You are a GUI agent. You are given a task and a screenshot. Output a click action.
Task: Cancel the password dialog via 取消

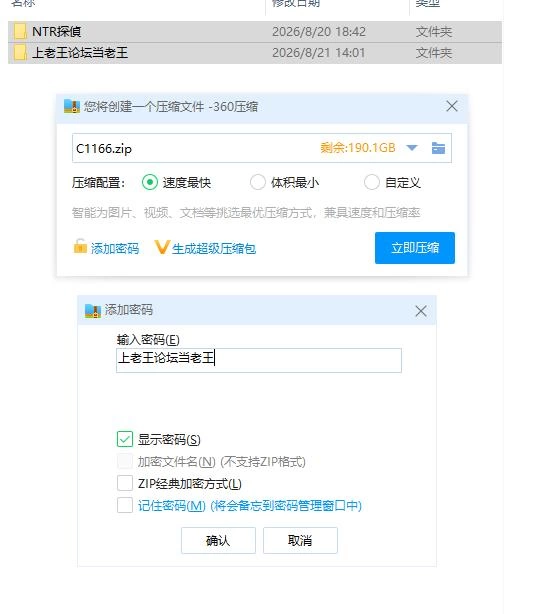(x=300, y=540)
